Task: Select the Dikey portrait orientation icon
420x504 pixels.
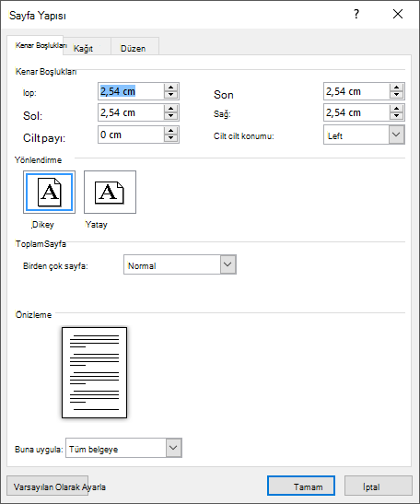Action: [49, 192]
